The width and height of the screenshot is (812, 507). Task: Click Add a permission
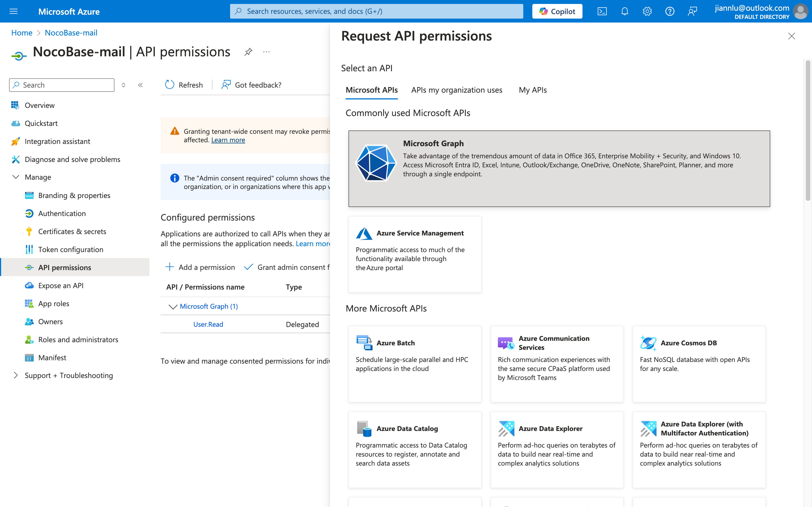[200, 267]
